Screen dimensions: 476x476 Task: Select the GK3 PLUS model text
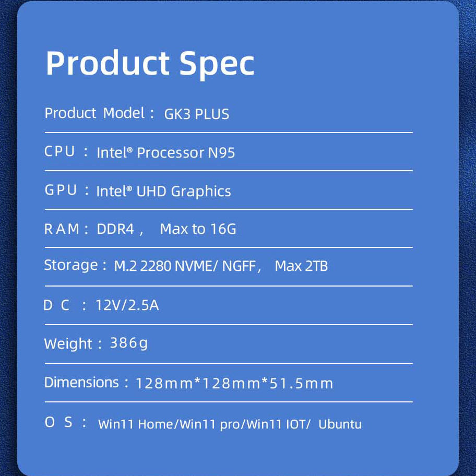196,114
